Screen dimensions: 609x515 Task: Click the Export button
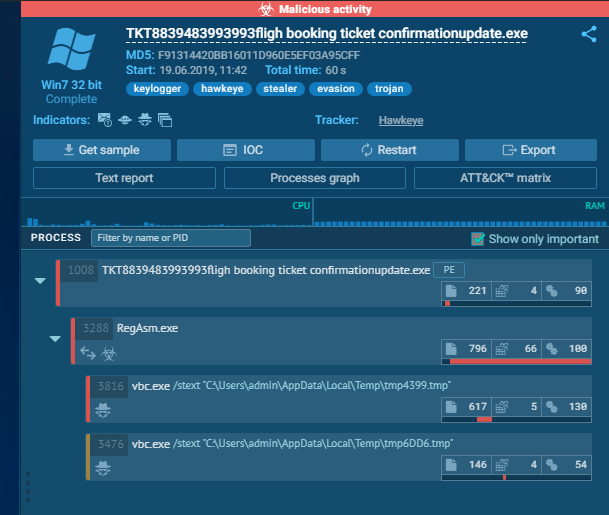531,150
